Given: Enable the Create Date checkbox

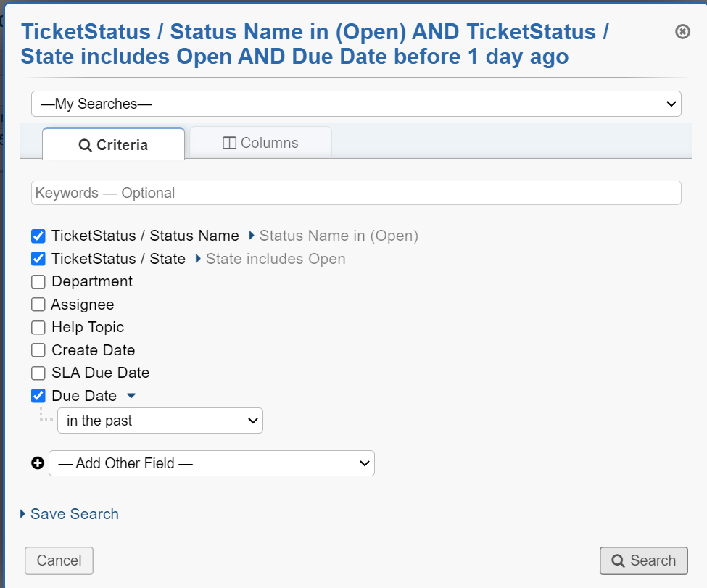Looking at the screenshot, I should 38,350.
